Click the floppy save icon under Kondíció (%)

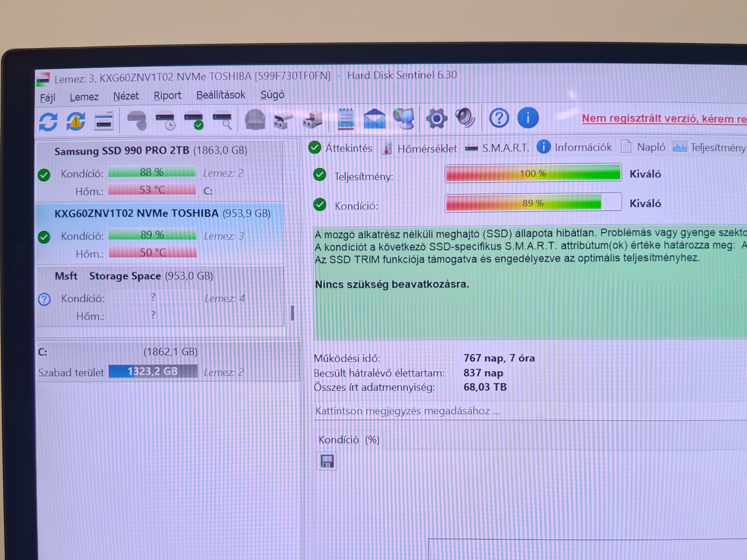coord(327,461)
